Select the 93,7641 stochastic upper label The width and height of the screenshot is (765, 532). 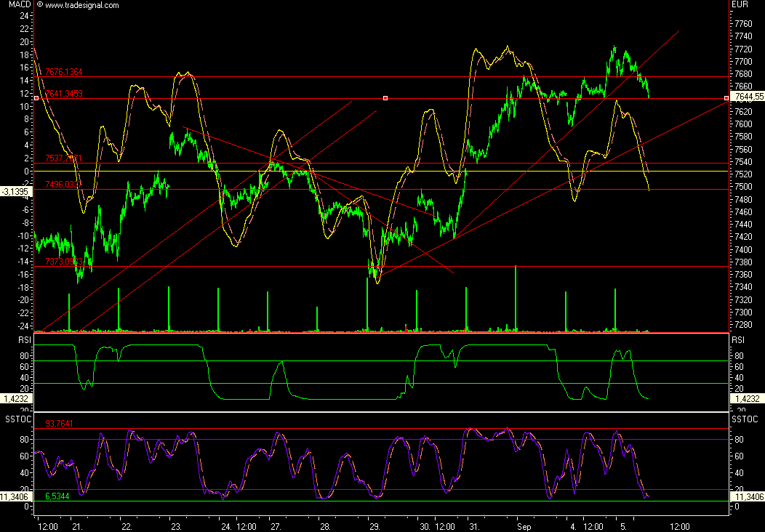click(60, 423)
